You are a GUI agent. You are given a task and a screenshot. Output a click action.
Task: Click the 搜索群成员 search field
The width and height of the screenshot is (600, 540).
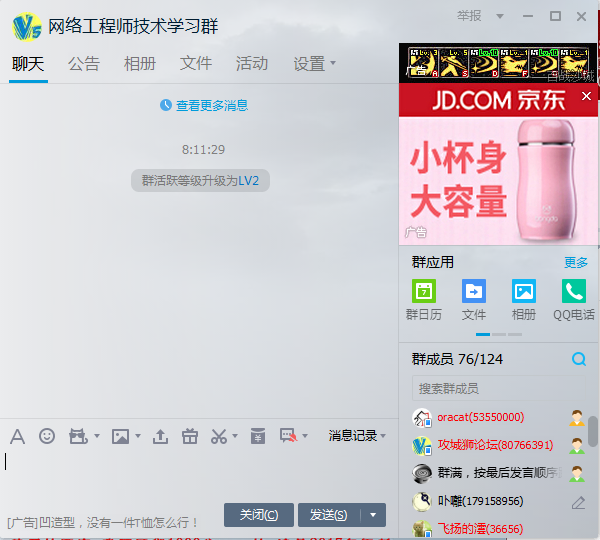point(499,388)
